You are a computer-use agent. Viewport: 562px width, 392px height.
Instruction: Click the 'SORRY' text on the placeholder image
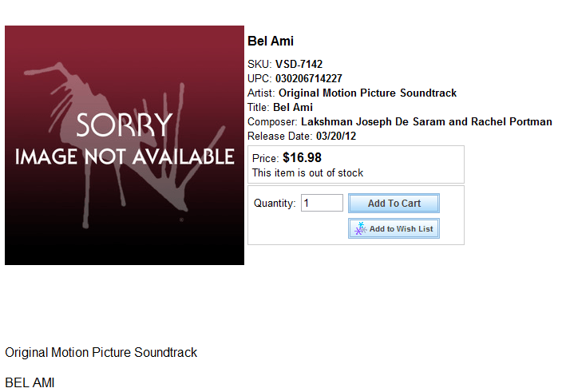[x=125, y=125]
